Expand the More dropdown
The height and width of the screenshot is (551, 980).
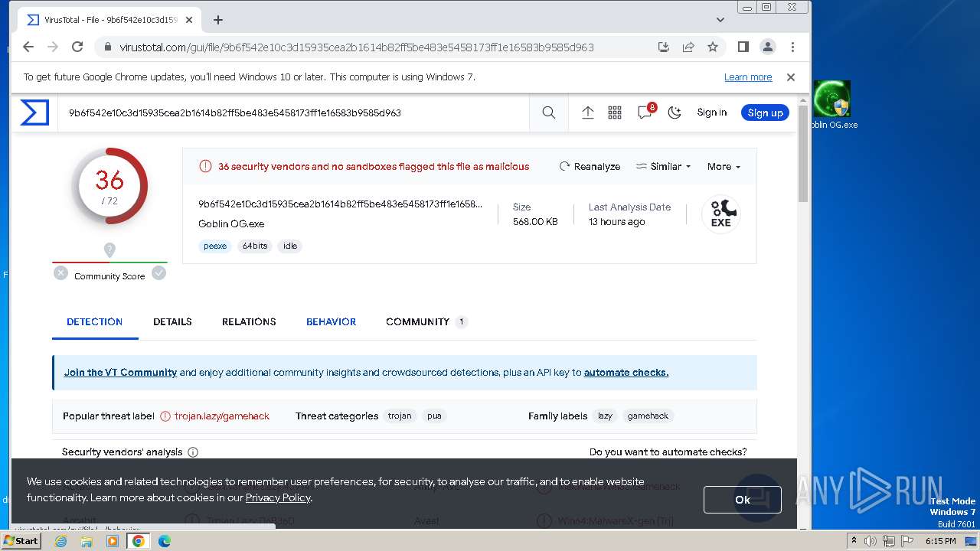pos(724,166)
